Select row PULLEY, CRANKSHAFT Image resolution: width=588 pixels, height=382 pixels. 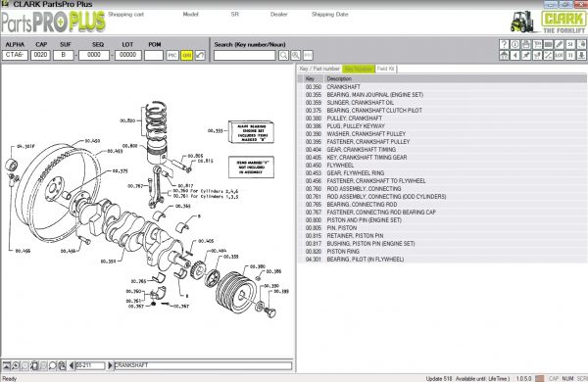click(x=442, y=119)
